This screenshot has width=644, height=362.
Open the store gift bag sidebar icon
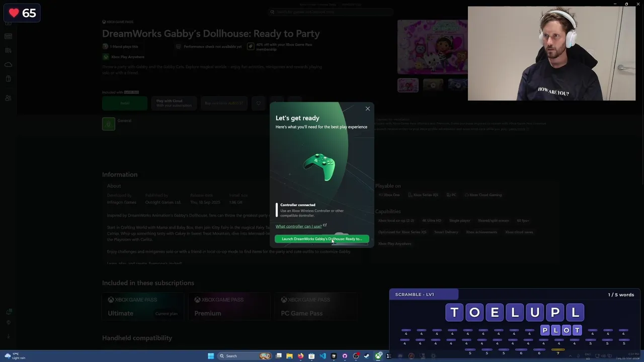tap(8, 79)
